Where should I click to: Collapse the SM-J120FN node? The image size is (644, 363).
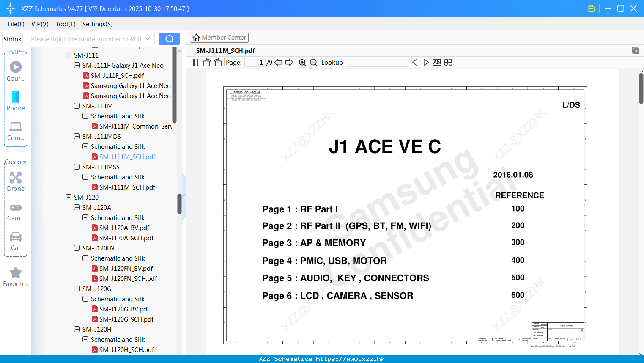click(77, 248)
